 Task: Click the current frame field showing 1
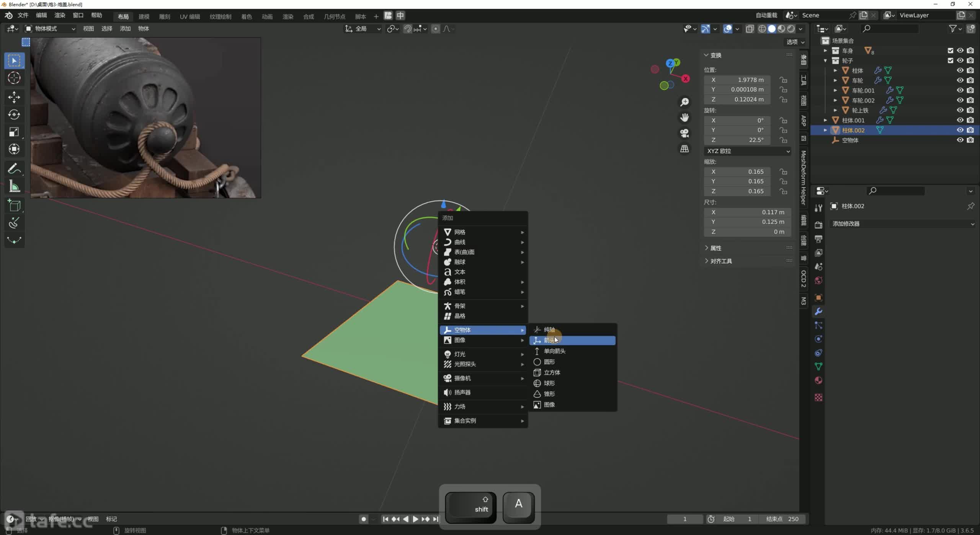(x=685, y=519)
